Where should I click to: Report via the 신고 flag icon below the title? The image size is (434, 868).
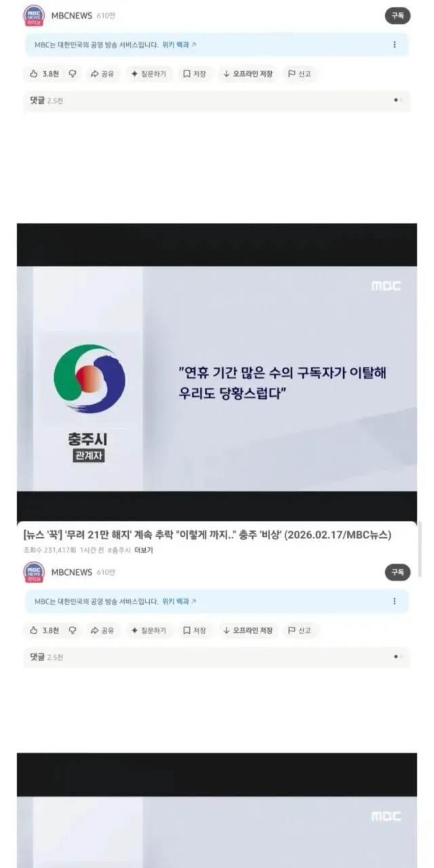coord(299,631)
